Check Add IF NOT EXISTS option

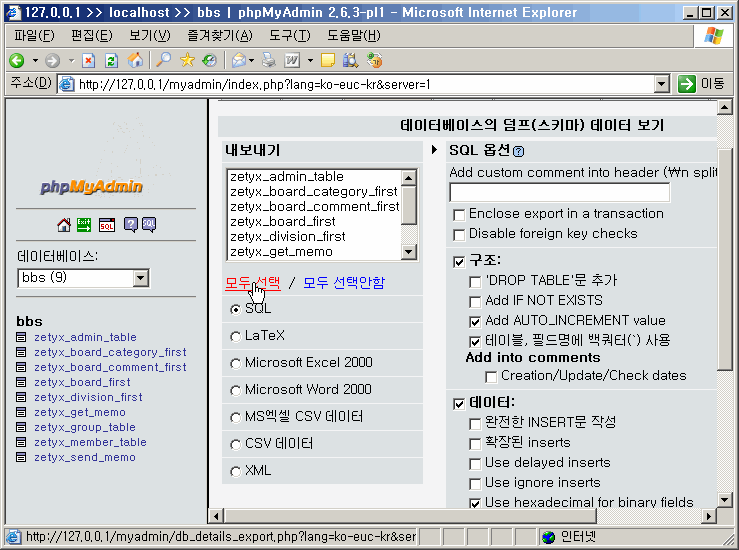475,302
